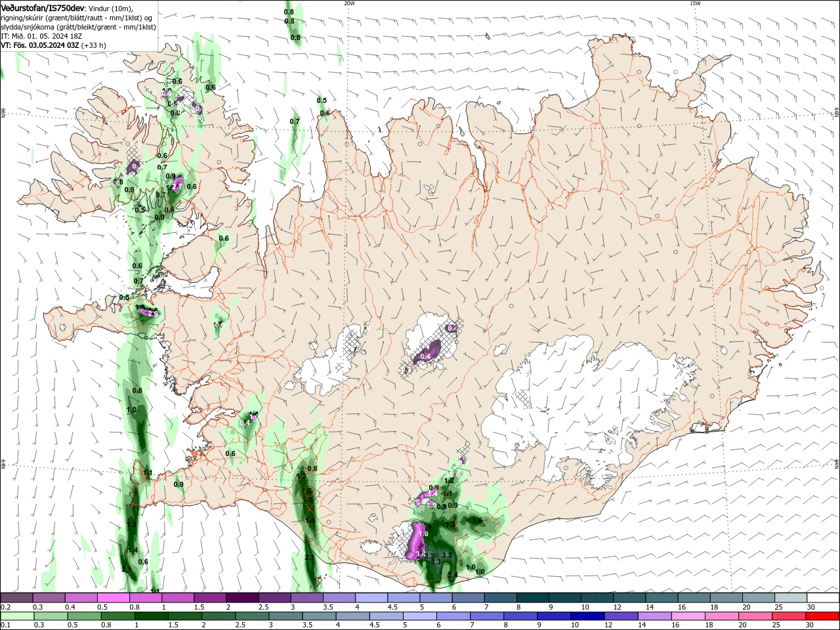Select the dark teal top-row swatch labeled 10
The width and height of the screenshot is (840, 630).
(x=598, y=598)
